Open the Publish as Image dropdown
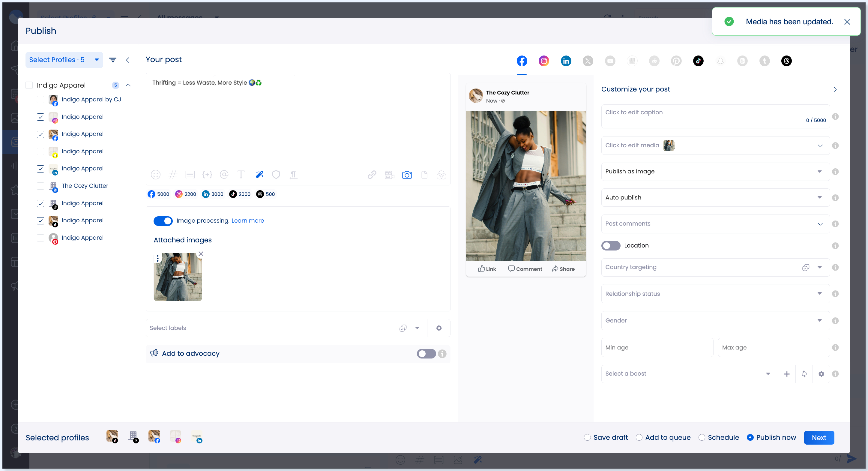Image resolution: width=868 pixels, height=471 pixels. [715, 172]
